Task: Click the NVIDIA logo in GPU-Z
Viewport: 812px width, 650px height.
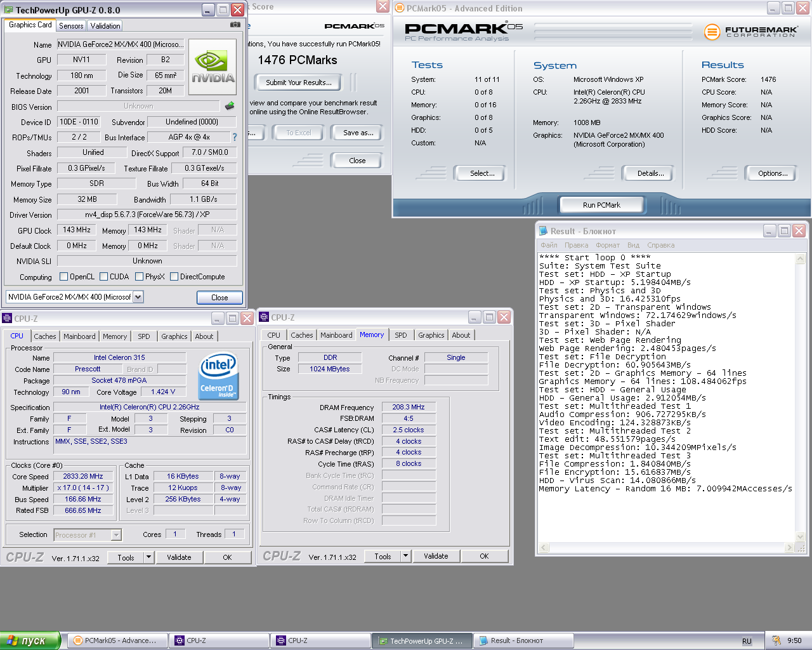Action: tap(213, 67)
